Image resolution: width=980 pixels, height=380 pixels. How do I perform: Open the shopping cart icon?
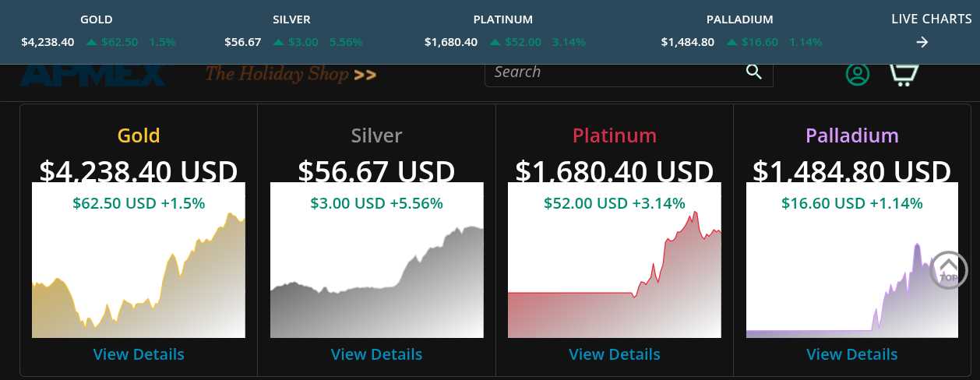coord(904,75)
